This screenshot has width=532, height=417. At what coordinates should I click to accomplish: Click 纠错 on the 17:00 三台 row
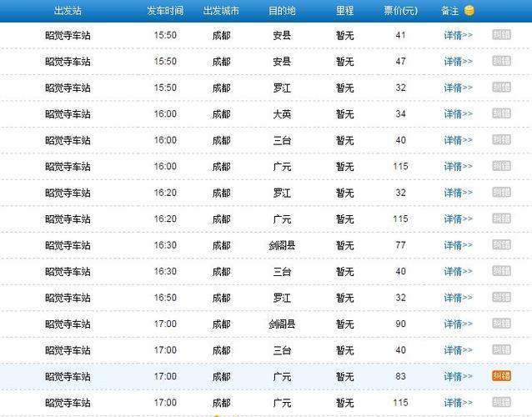[501, 349]
